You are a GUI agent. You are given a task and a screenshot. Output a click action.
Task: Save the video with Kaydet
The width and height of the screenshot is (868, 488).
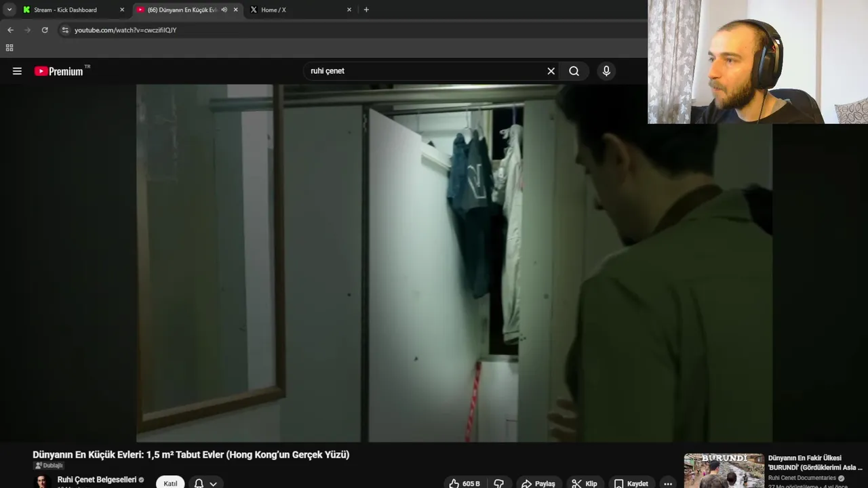(x=631, y=483)
